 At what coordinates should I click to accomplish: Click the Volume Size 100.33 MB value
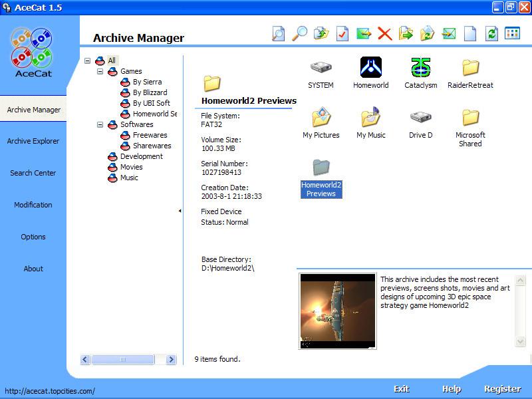click(x=218, y=148)
